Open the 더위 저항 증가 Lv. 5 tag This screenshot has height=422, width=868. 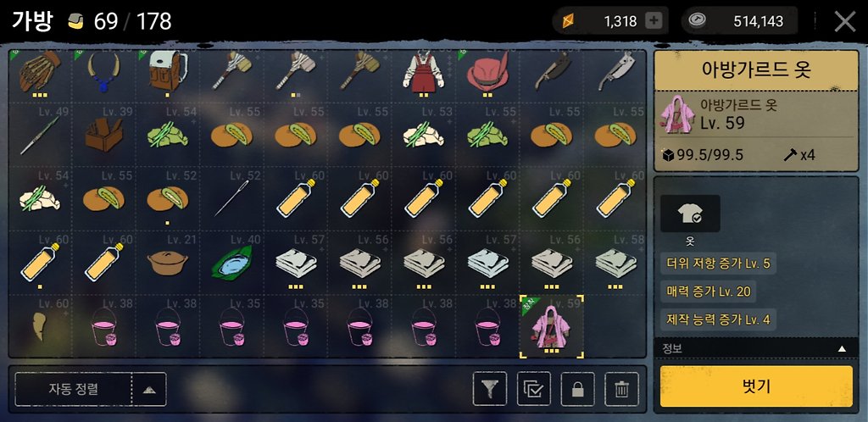[718, 264]
